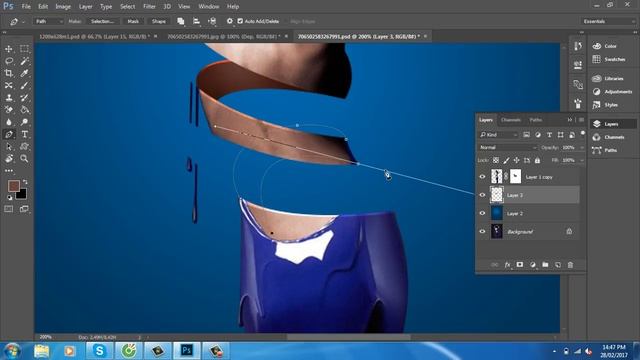The image size is (640, 360).
Task: Open the Opacity value dropdown
Action: click(x=582, y=147)
